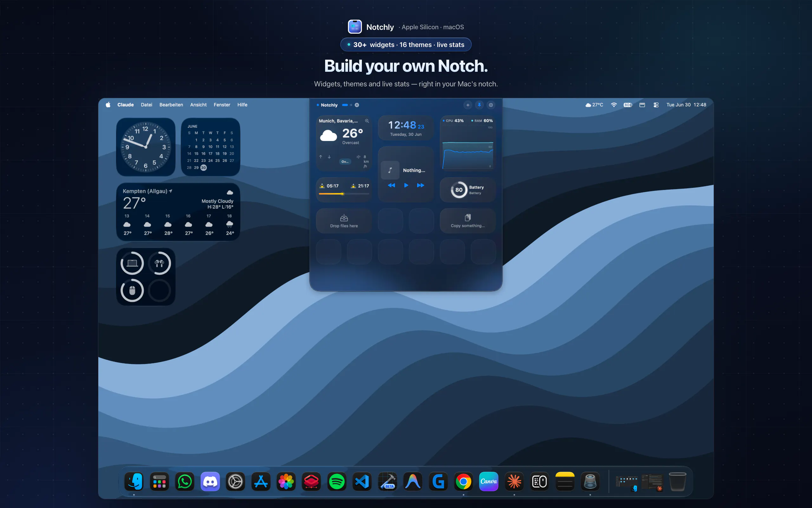Open Finder from the Dock
812x508 pixels.
134,481
